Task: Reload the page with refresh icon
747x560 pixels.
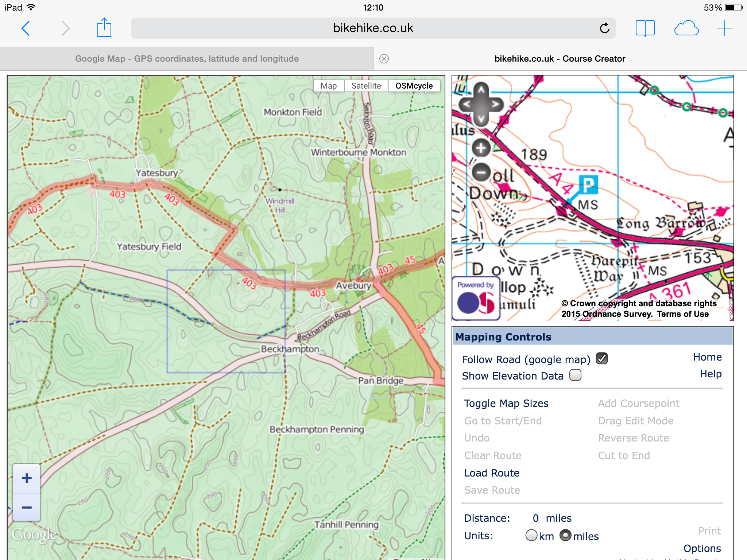Action: (604, 28)
